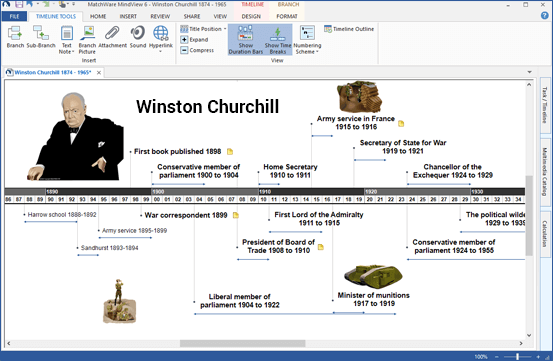
Task: Open the Timeline Outline
Action: coord(349,29)
